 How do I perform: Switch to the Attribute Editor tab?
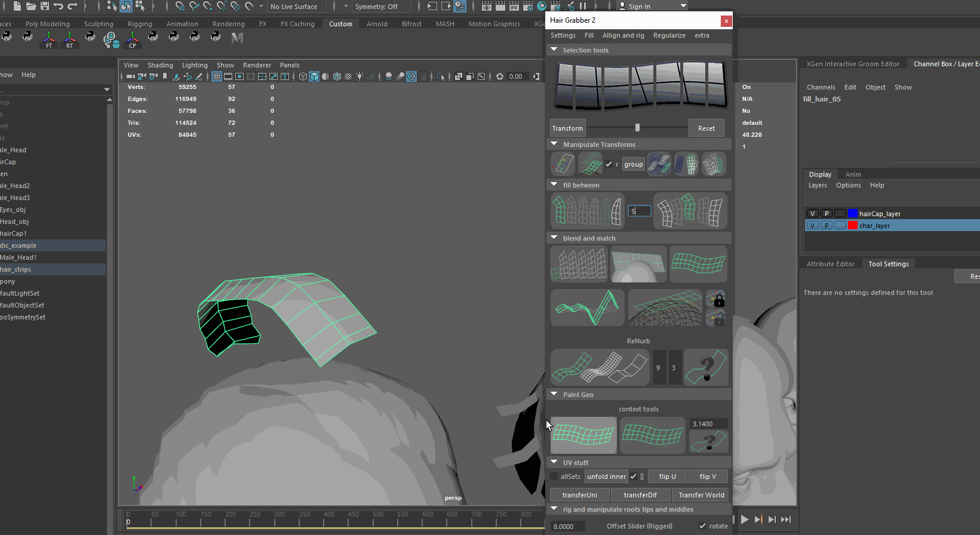pyautogui.click(x=830, y=264)
